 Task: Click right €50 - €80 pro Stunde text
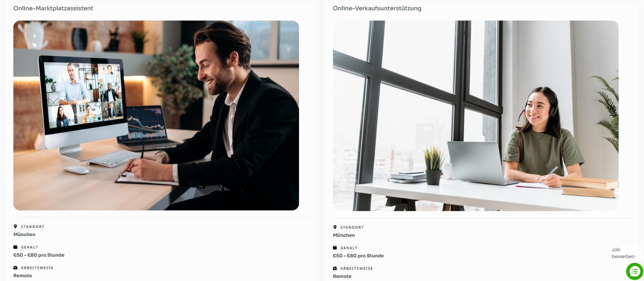[x=358, y=256]
